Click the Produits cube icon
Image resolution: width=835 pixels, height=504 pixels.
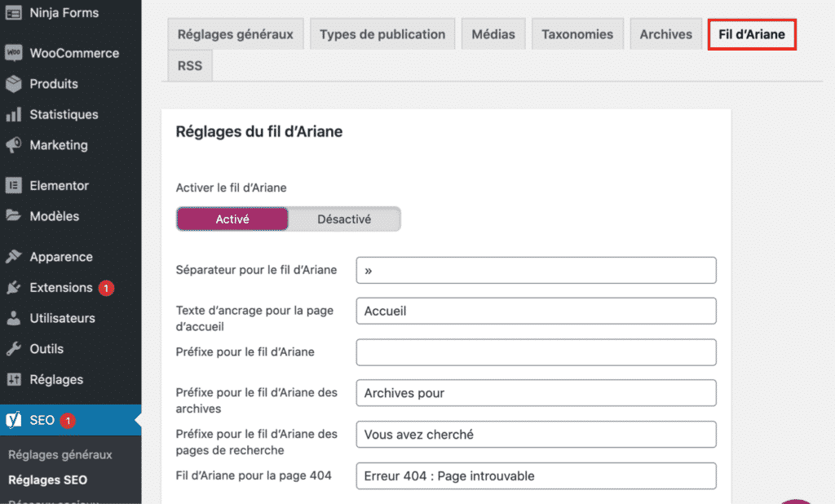13,83
